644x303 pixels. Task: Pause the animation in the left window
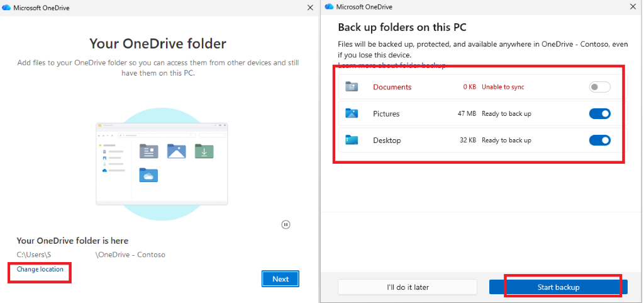click(x=286, y=224)
